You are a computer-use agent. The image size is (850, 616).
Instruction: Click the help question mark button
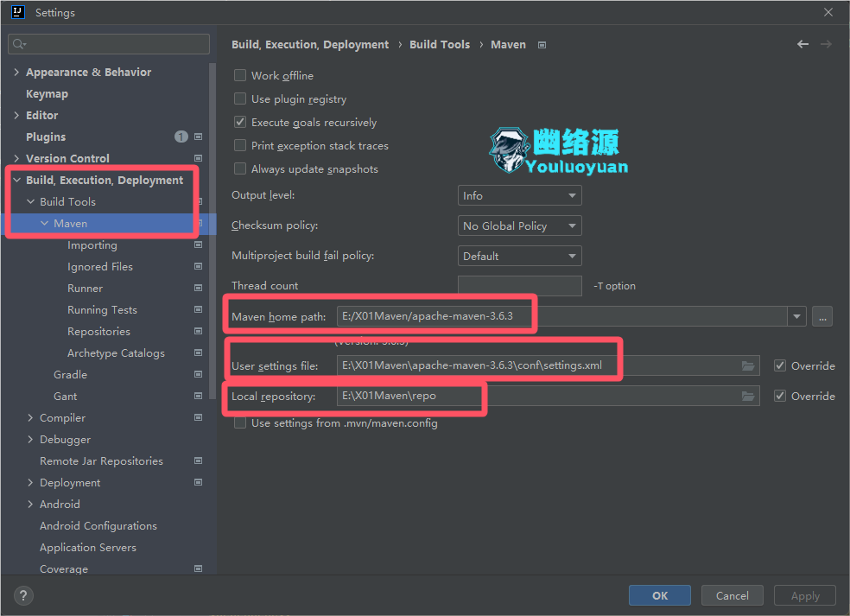pos(23,596)
